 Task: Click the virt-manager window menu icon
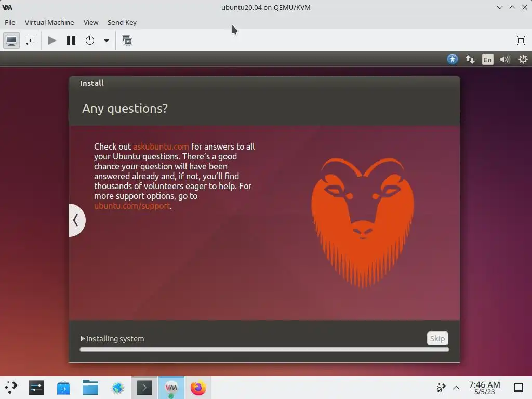[x=7, y=7]
